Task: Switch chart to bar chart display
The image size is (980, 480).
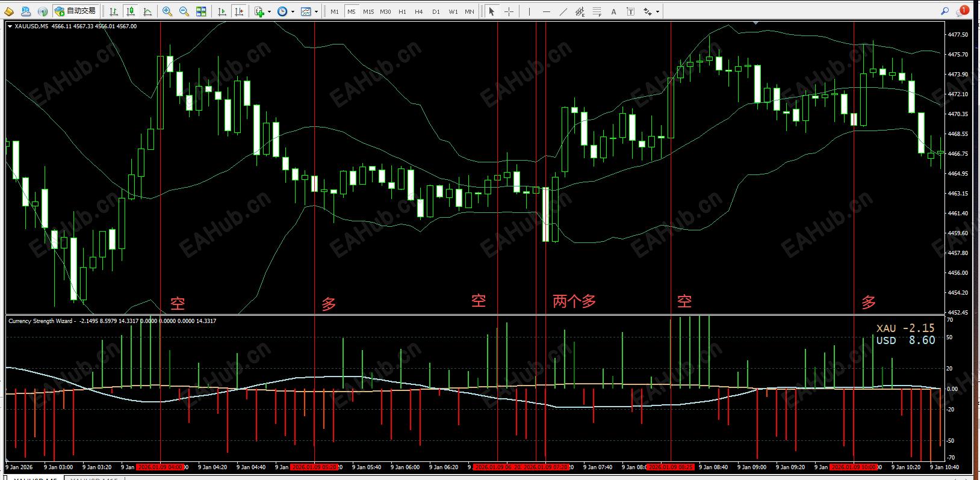Action: point(114,11)
